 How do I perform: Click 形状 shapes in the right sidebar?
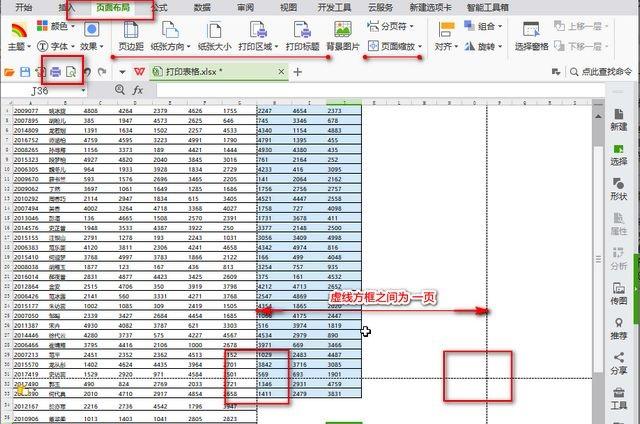[x=619, y=188]
